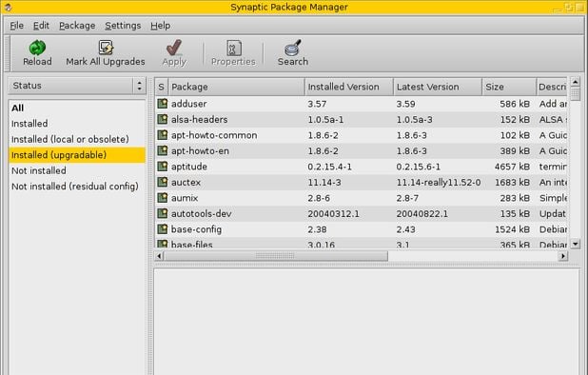Viewport: 588px width, 375px height.
Task: Select Installed (upgradable) filter
Action: coord(77,155)
